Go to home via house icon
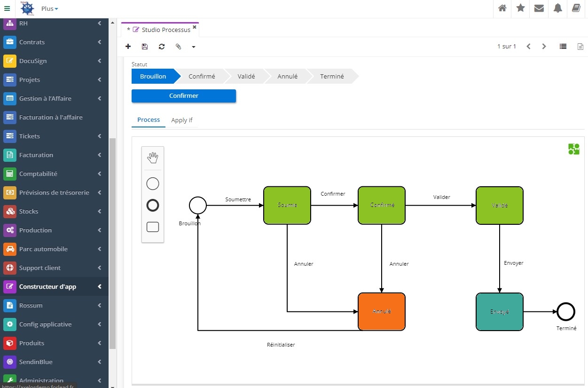588x388 pixels. coord(502,8)
